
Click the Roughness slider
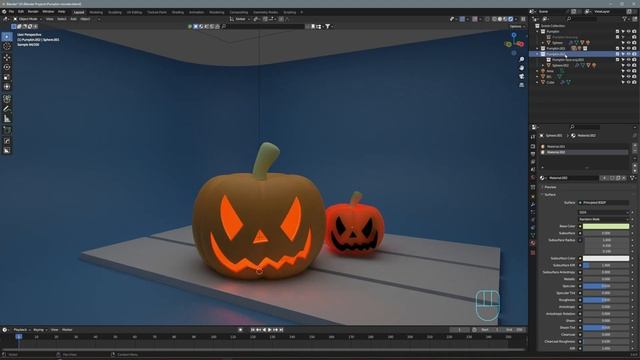606,300
